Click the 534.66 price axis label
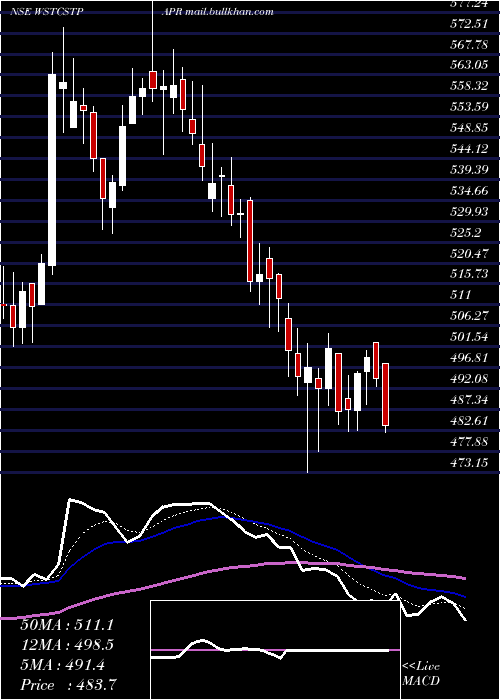Screen dimensions: 500x700 (468, 191)
